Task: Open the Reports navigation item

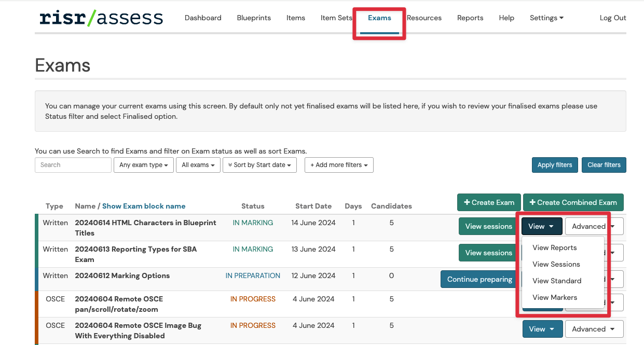Action: point(470,18)
